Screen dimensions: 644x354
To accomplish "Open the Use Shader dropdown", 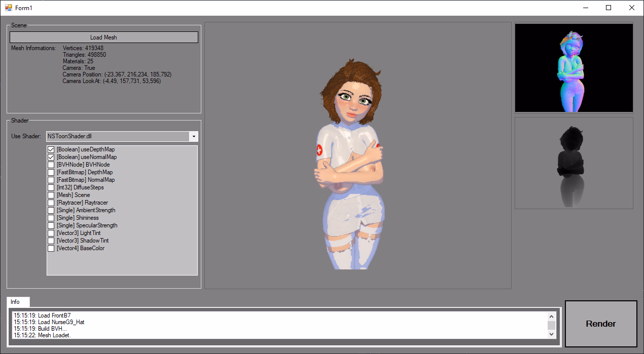I will click(193, 137).
